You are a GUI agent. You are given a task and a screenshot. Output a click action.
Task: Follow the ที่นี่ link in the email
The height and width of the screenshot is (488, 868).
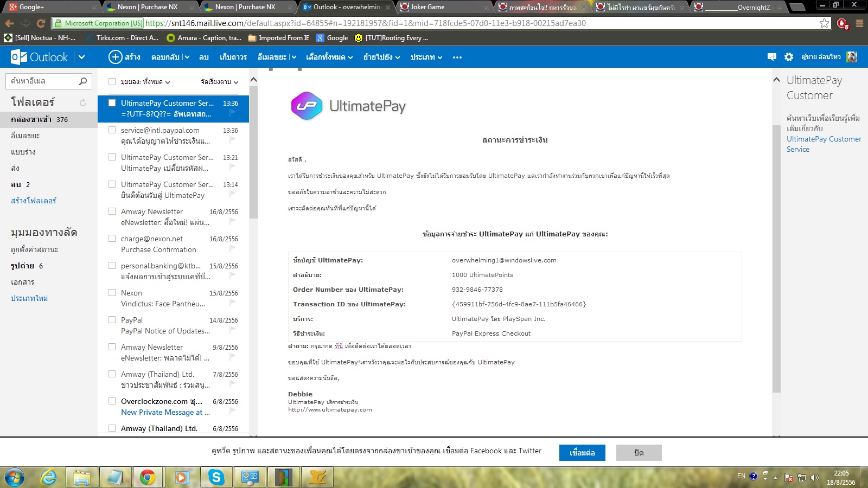coord(339,346)
